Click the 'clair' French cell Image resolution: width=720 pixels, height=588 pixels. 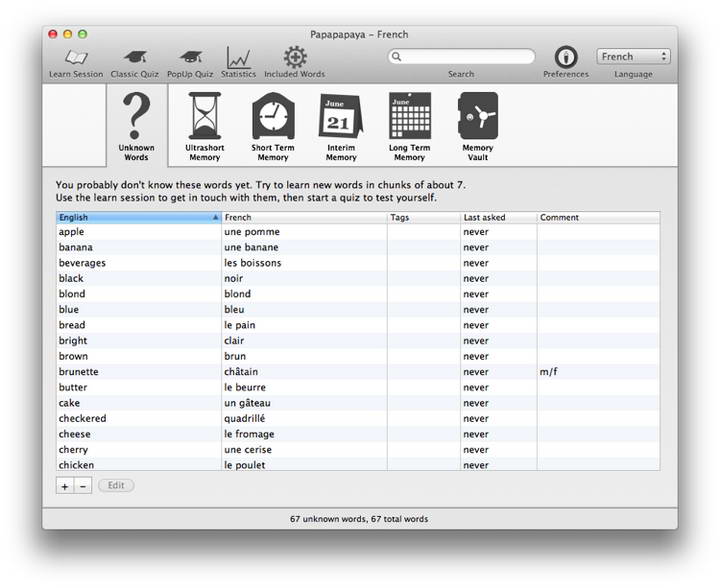tap(304, 341)
